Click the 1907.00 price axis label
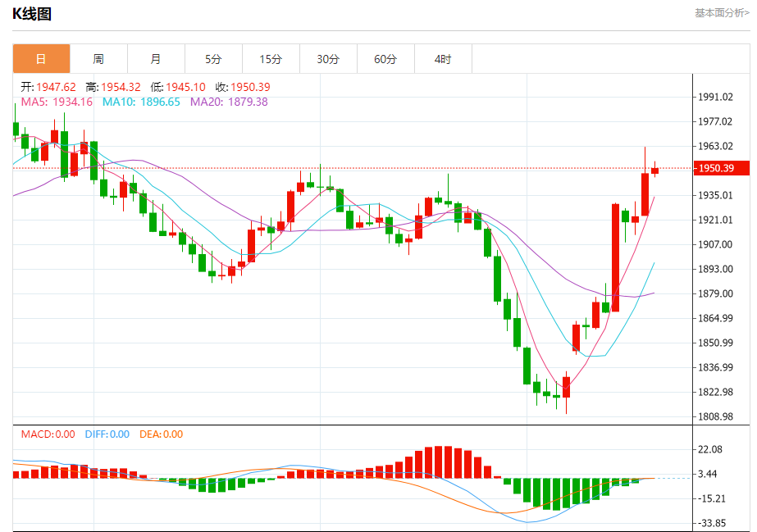The image size is (757, 532). (715, 244)
